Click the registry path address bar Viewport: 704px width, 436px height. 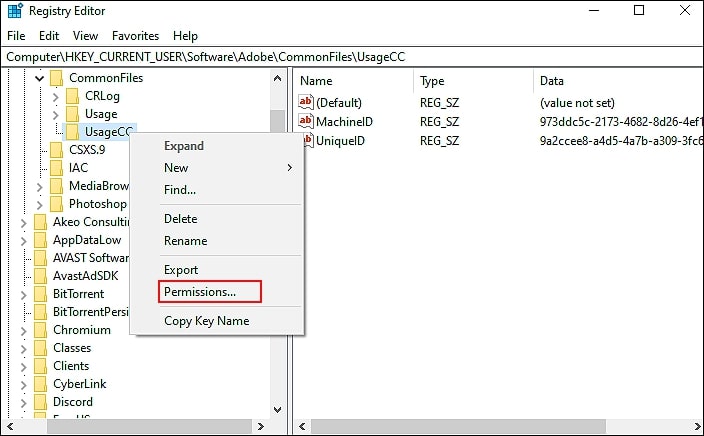point(352,57)
